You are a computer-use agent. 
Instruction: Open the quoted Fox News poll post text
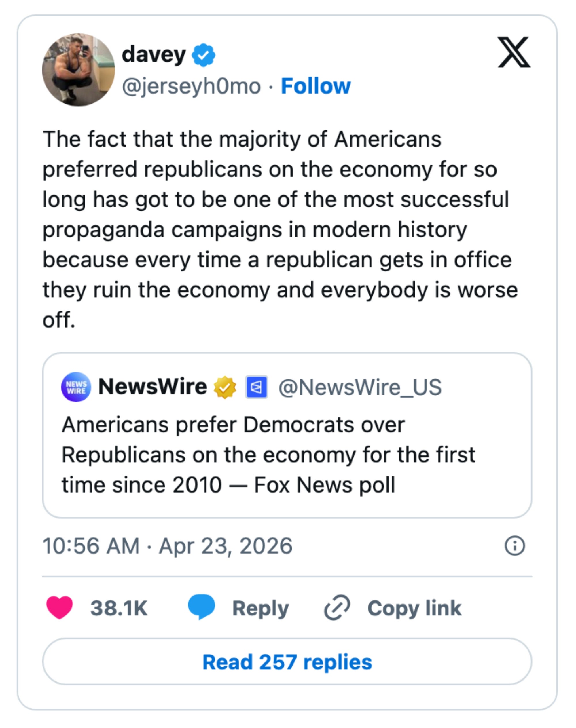pos(268,455)
